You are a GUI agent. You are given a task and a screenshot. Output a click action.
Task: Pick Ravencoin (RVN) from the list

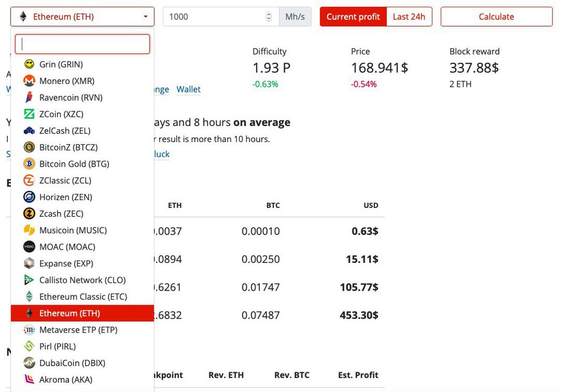point(82,98)
